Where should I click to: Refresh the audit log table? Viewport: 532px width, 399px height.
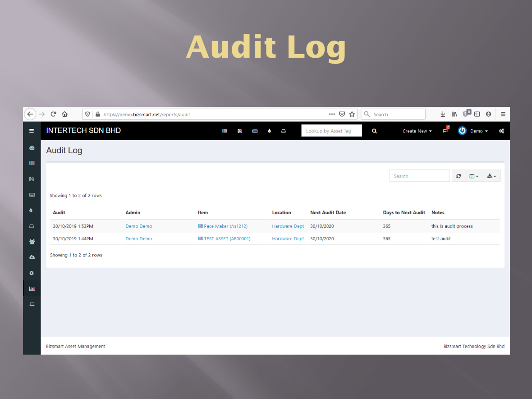[x=459, y=176]
